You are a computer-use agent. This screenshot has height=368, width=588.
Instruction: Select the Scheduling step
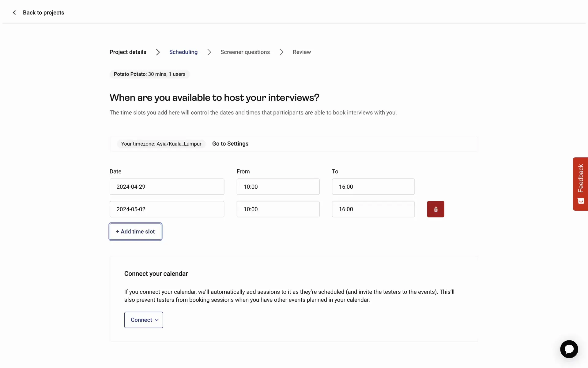(183, 52)
